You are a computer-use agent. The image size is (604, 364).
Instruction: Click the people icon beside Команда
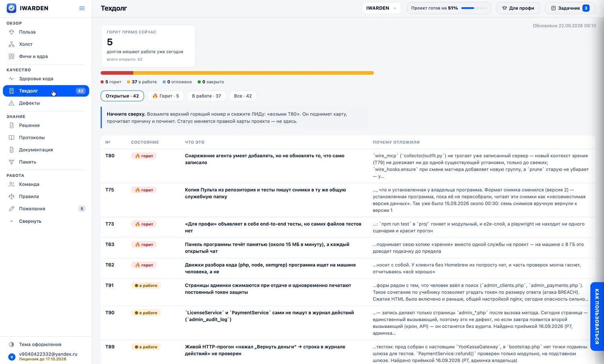(x=12, y=184)
